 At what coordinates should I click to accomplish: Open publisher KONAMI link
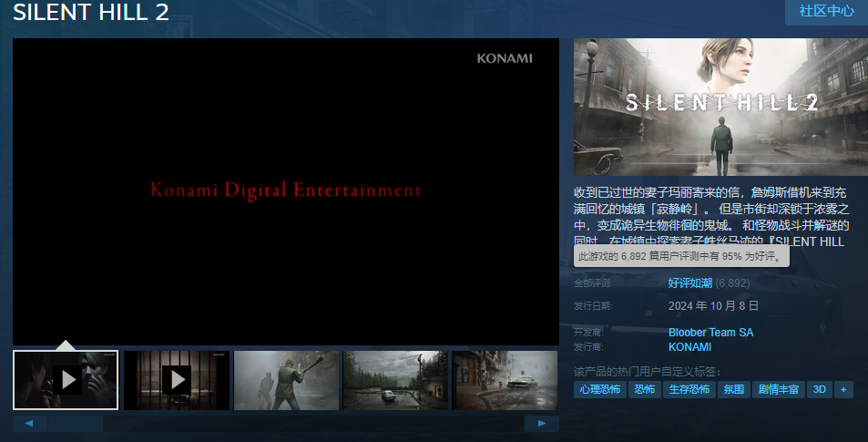pos(689,346)
